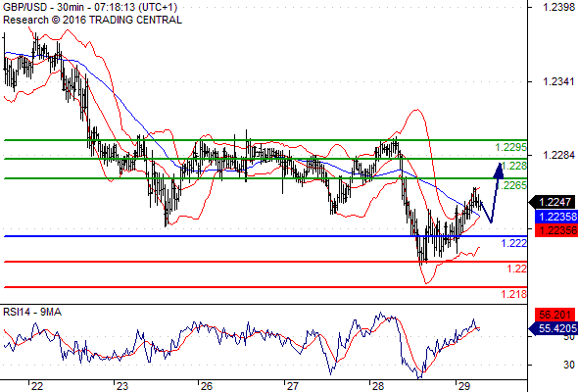
Task: Click the date label 22 on time axis
Action: pyautogui.click(x=37, y=386)
